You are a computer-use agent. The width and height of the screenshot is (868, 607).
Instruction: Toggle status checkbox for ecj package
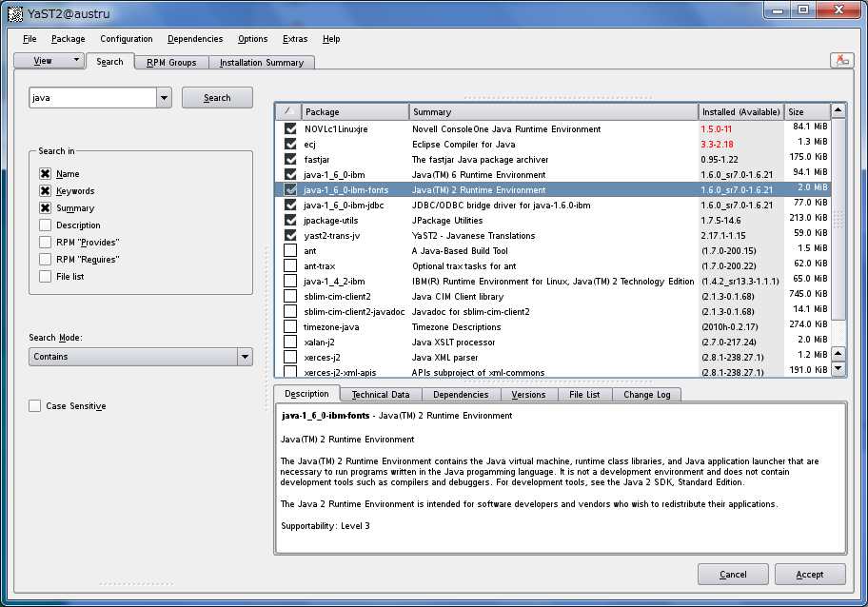click(x=290, y=144)
